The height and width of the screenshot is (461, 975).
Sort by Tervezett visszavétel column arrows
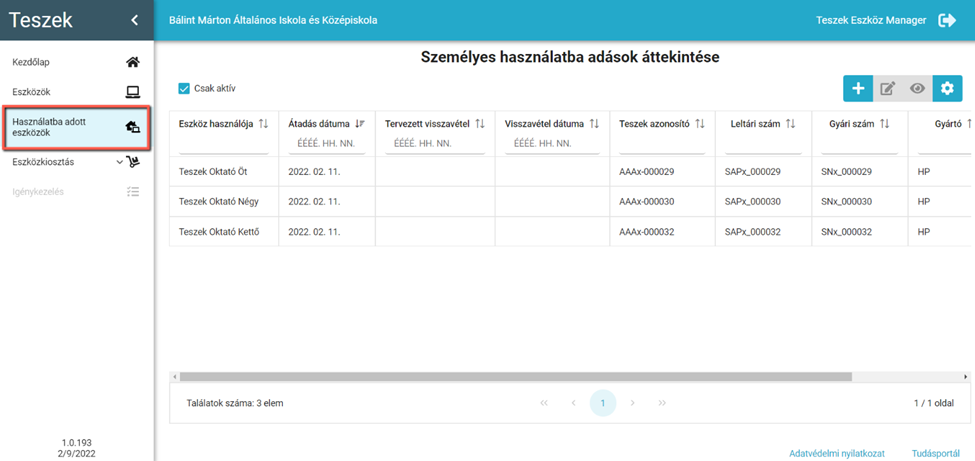(479, 124)
